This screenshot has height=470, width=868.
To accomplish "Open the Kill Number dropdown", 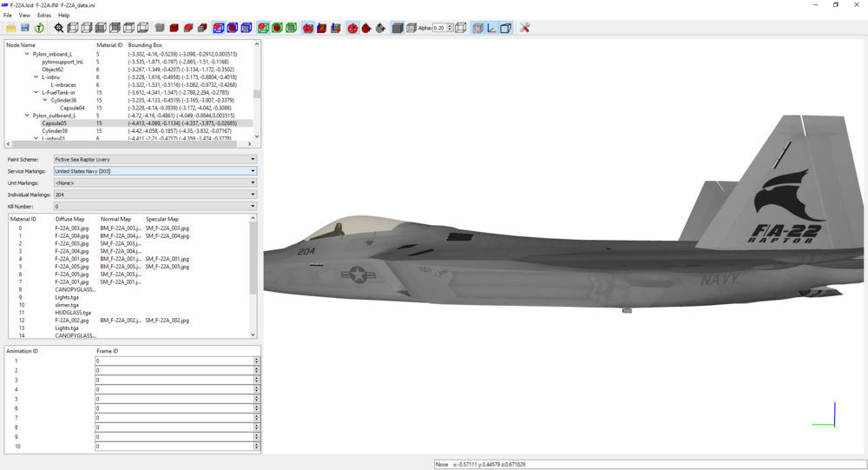I will tap(155, 206).
